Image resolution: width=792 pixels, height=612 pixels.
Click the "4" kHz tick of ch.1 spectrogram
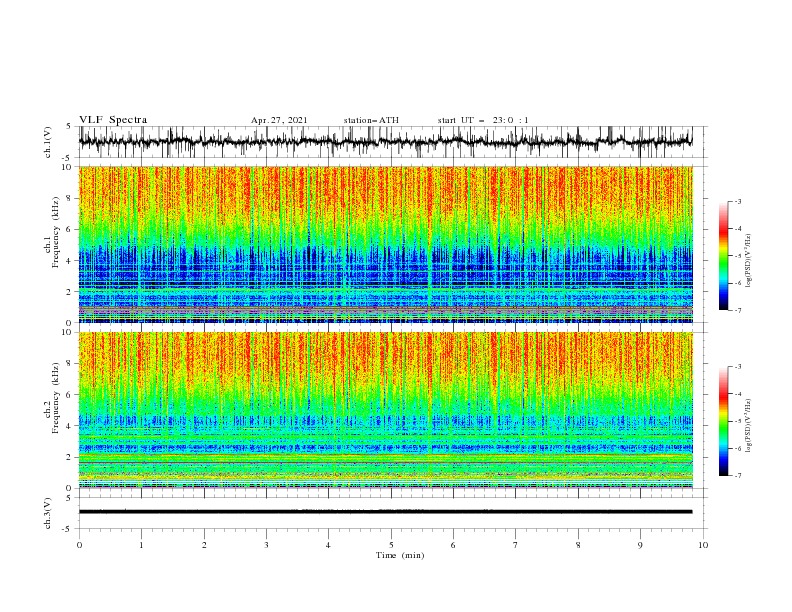coord(70,261)
